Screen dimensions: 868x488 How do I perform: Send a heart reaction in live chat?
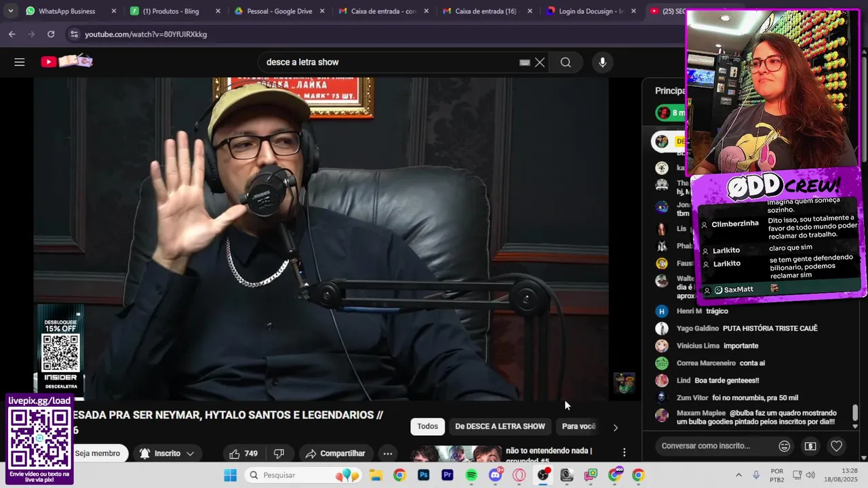tap(836, 446)
